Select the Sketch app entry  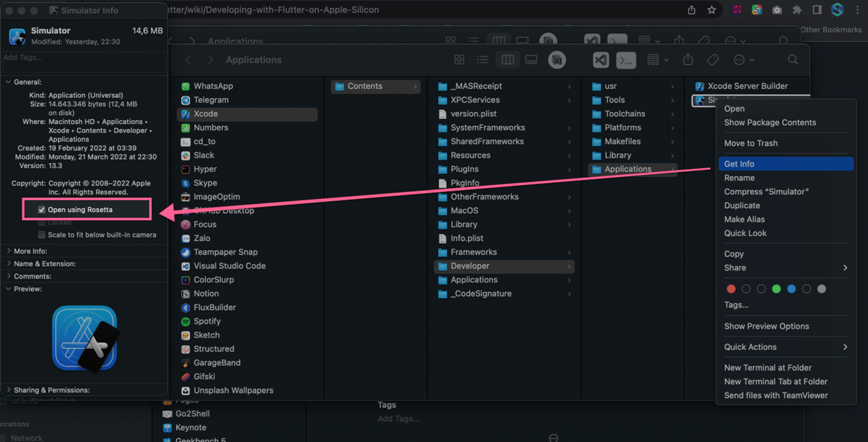click(x=207, y=335)
